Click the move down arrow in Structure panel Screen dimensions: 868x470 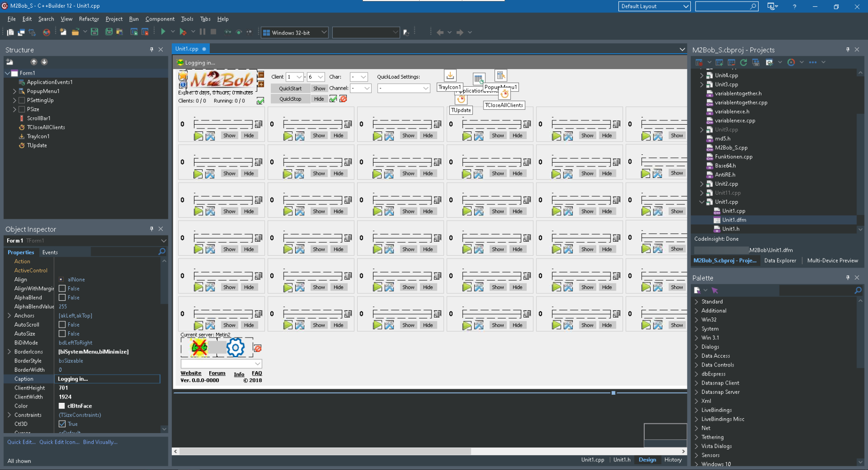pyautogui.click(x=44, y=62)
